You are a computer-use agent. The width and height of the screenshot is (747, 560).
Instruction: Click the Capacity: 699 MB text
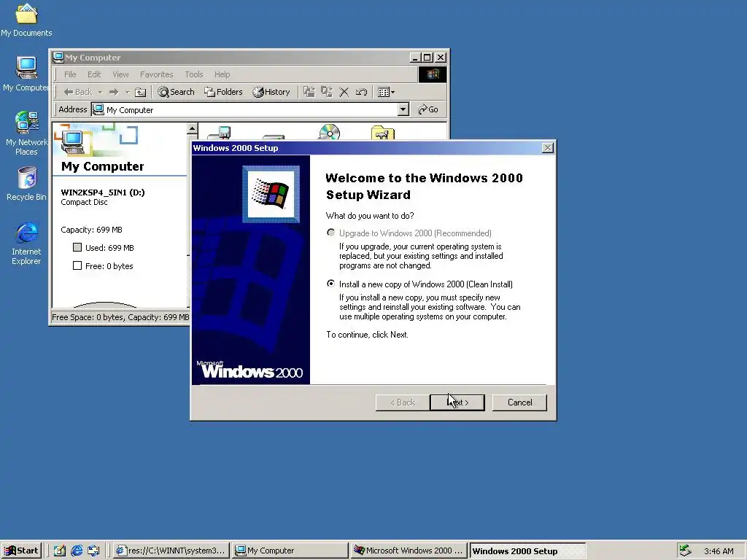[x=91, y=230]
